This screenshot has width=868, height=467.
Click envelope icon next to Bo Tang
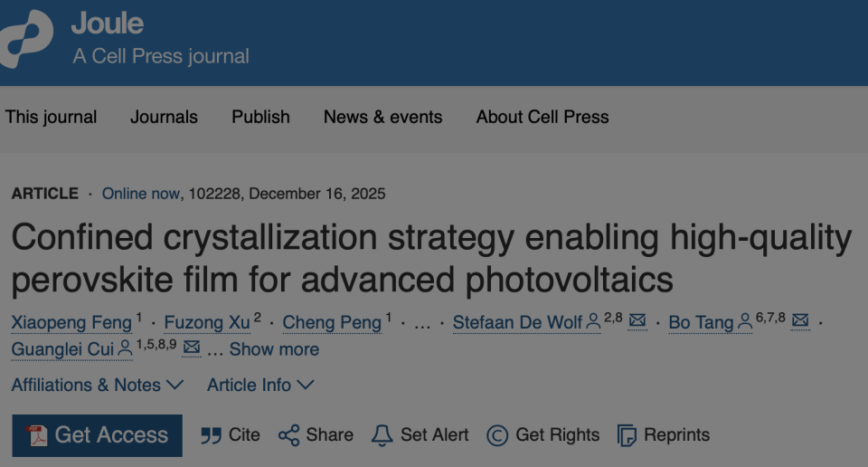(800, 321)
